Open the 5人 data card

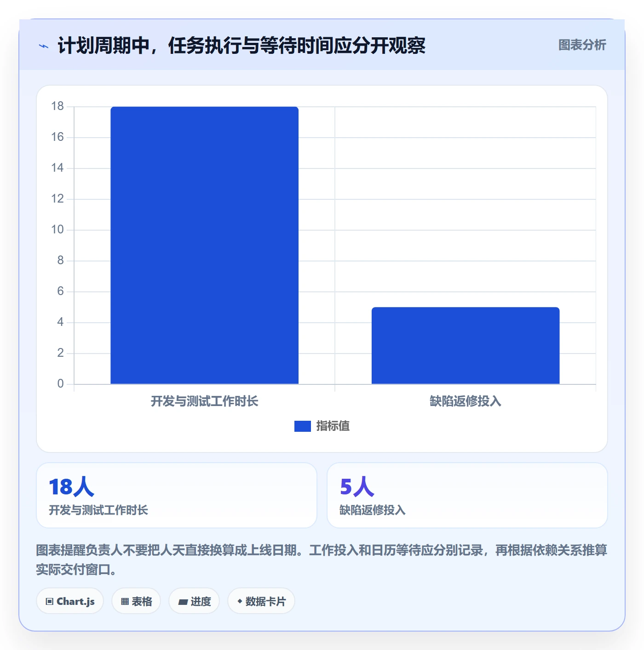point(467,495)
